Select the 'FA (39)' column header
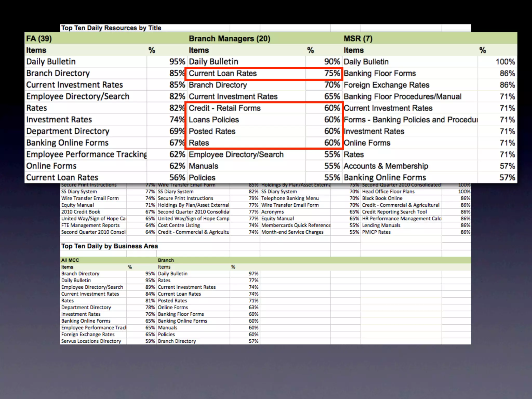 point(39,39)
